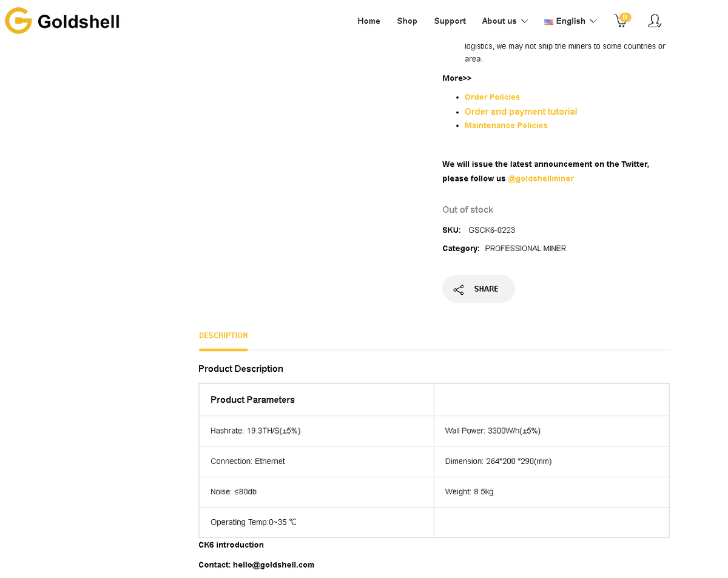Open the shopping cart icon

click(620, 21)
